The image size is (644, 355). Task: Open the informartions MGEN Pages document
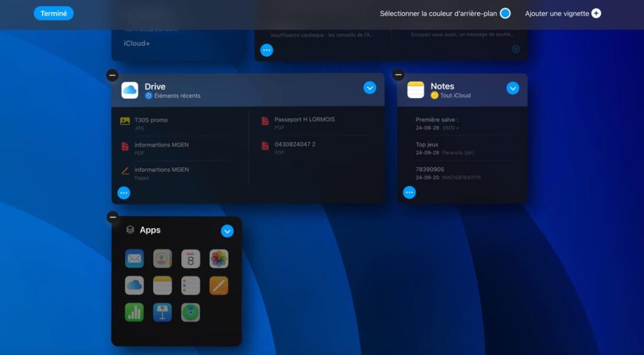click(x=176, y=173)
